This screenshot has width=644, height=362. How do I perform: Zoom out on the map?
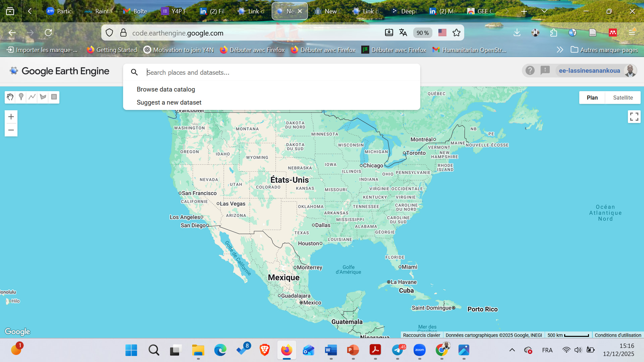click(x=11, y=130)
